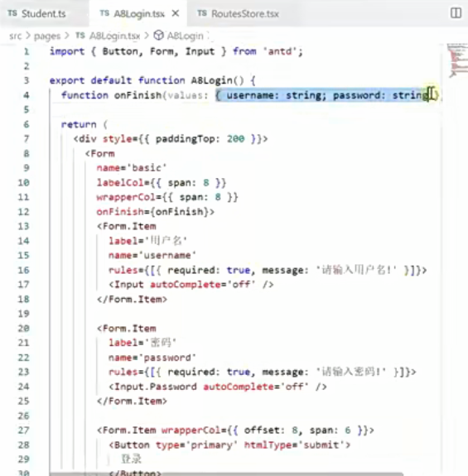Click the 'export default function' keywords
The height and width of the screenshot is (476, 468).
click(118, 80)
